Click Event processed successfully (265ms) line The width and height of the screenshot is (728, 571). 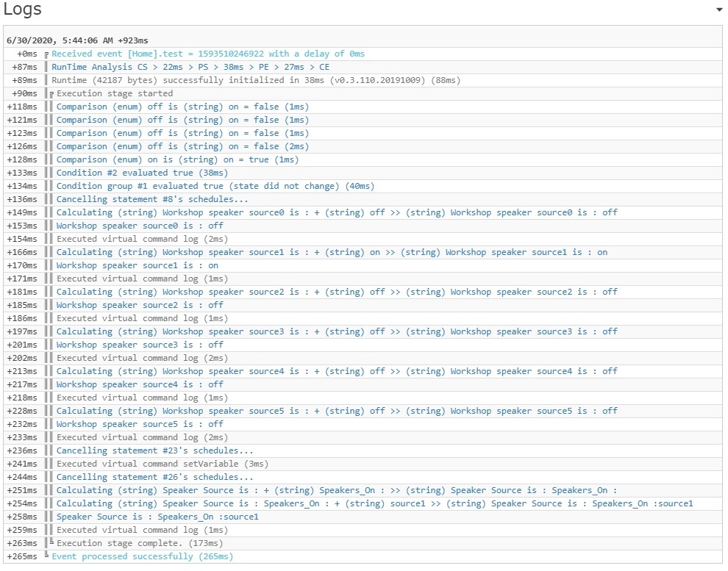pos(142,556)
